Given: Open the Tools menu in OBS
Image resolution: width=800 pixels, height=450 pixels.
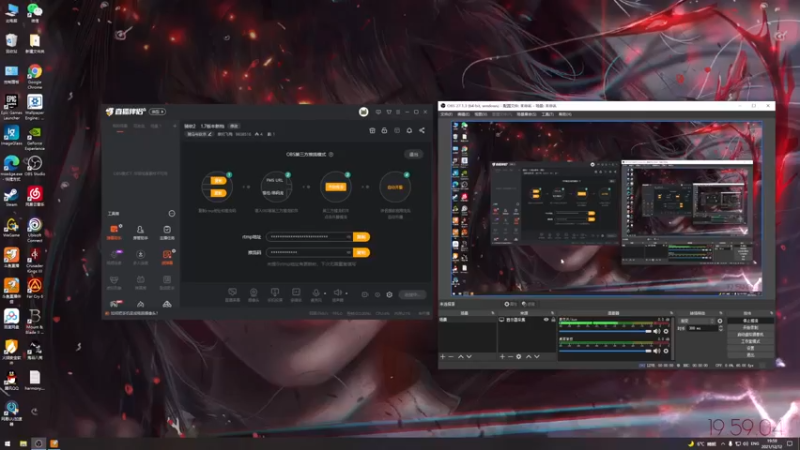Looking at the screenshot, I should pos(547,114).
